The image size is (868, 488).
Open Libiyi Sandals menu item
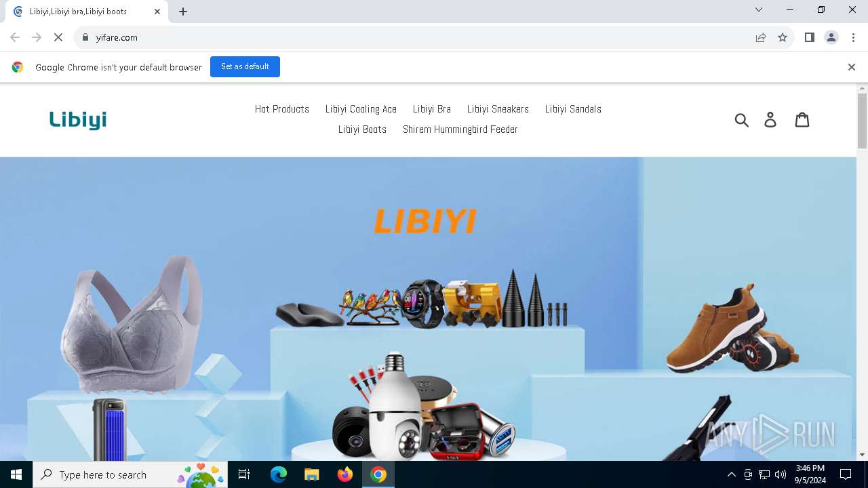click(x=573, y=109)
